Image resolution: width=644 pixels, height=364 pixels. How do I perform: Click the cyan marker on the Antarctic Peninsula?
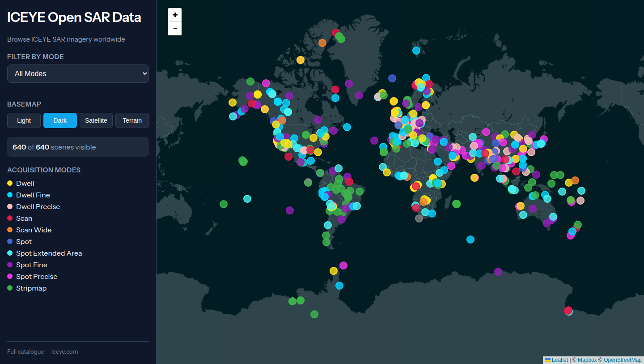click(x=339, y=286)
